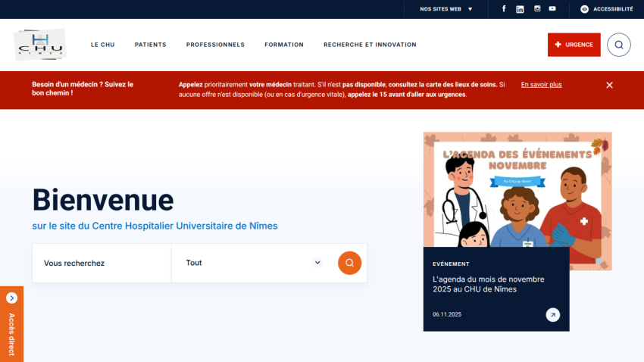Click the Accessibilité text label
Viewport: 644px width, 362px height.
613,9
